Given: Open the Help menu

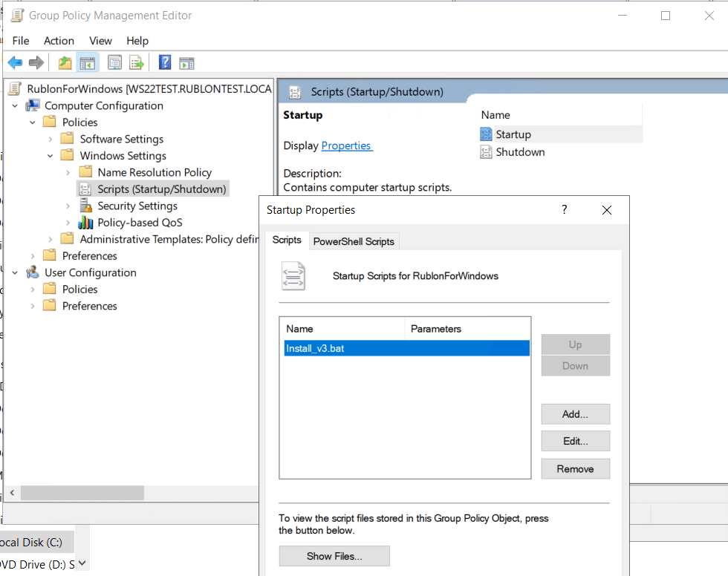Looking at the screenshot, I should tap(137, 41).
